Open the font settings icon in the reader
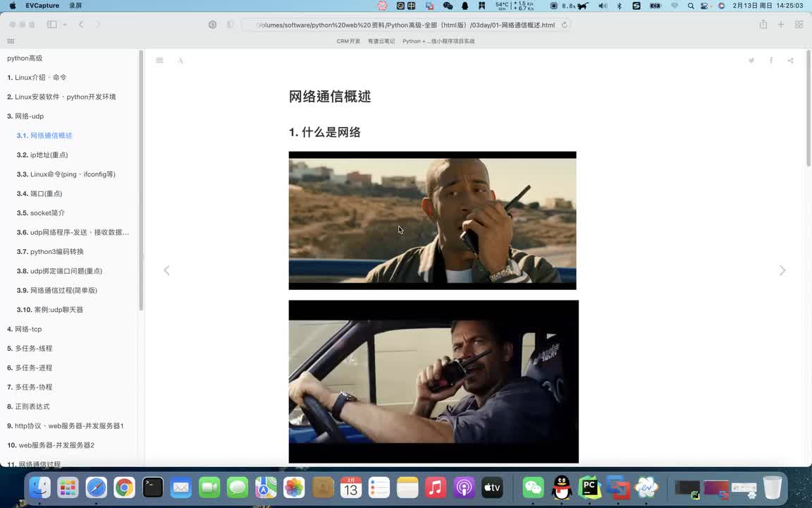Viewport: 812px width, 508px height. click(x=180, y=61)
